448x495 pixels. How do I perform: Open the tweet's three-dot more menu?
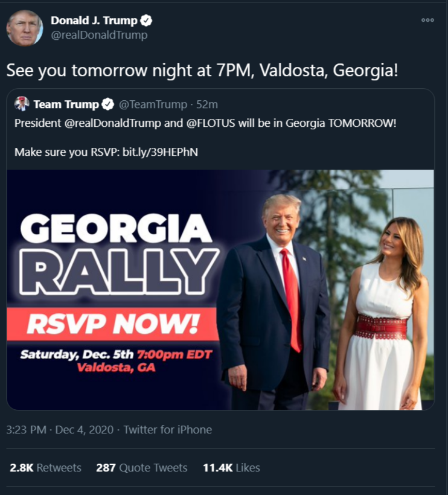point(427,20)
